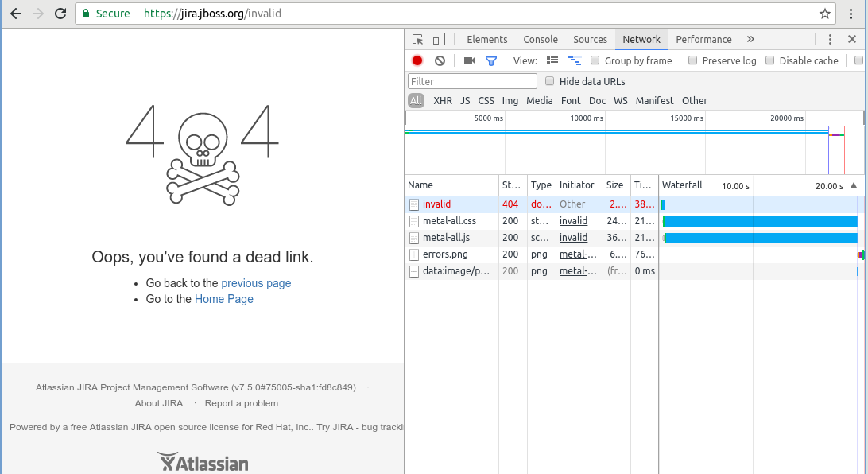Toggle the network filter funnel icon
868x474 pixels.
click(491, 60)
